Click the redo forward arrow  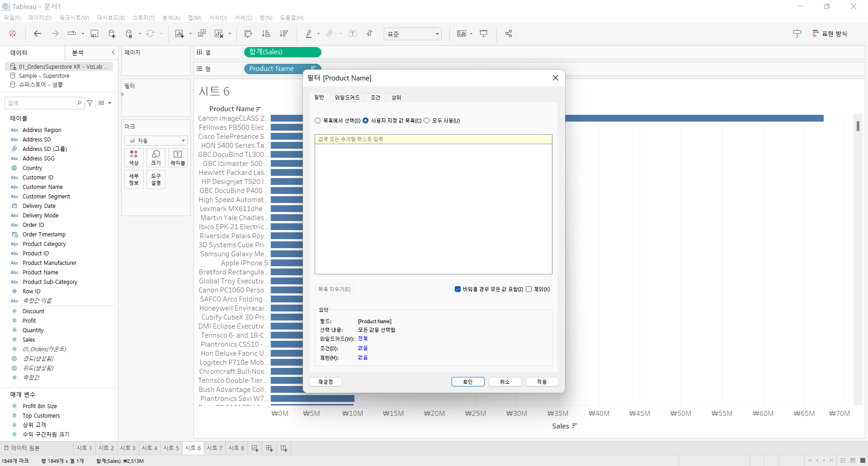[55, 33]
